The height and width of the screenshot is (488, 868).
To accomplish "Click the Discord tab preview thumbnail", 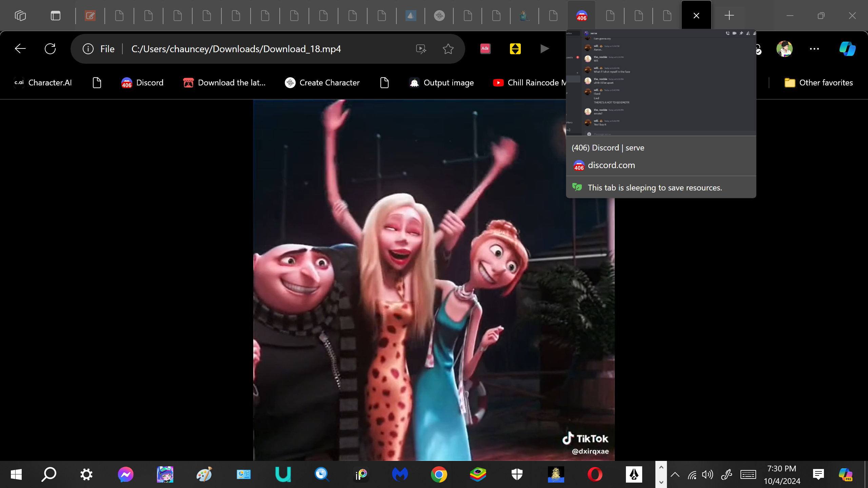I will tap(661, 83).
